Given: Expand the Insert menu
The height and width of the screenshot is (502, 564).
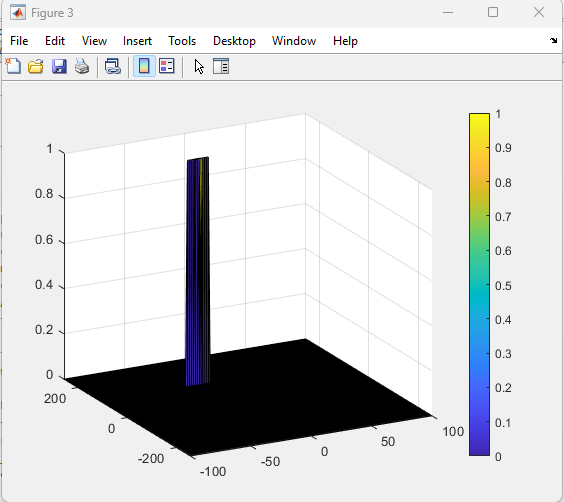Looking at the screenshot, I should click(x=137, y=41).
